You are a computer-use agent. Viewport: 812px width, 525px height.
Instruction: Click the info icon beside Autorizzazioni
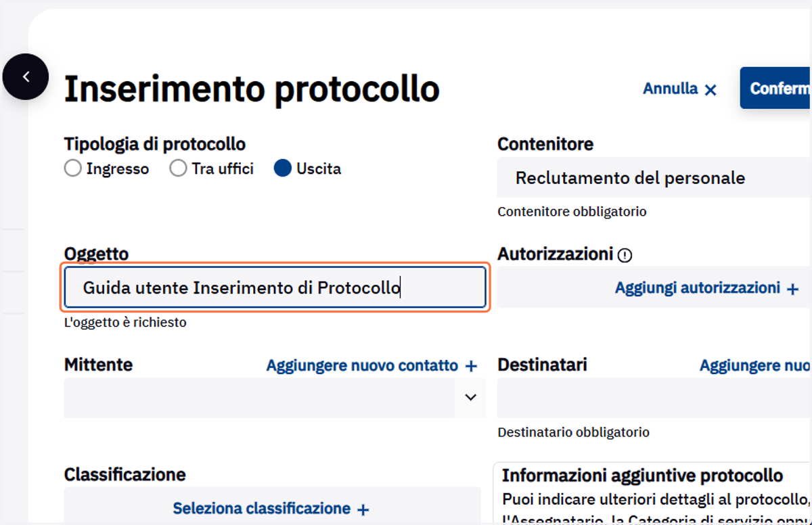click(625, 255)
